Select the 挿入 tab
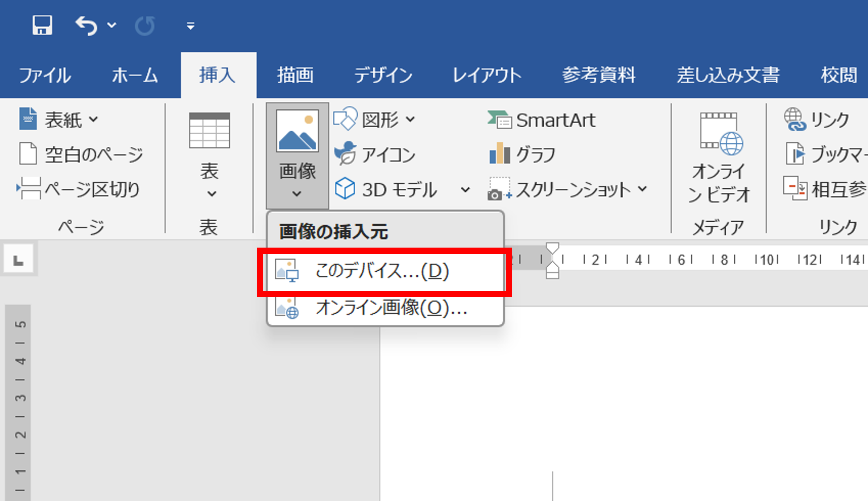 218,75
